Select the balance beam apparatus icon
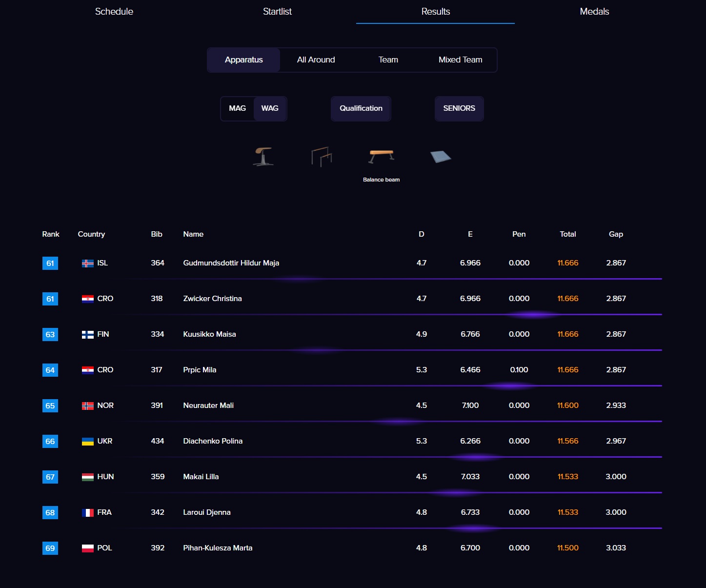706x588 pixels. pos(381,157)
